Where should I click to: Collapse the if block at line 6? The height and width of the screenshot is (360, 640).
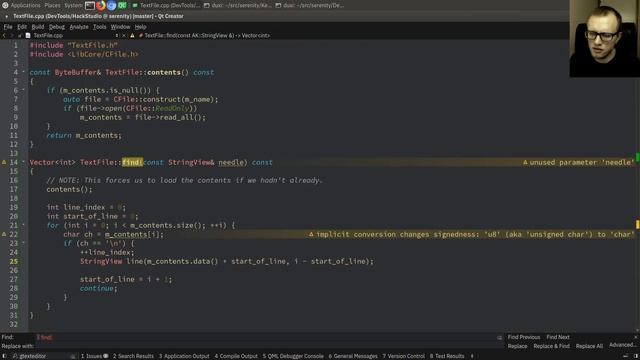tap(23, 90)
